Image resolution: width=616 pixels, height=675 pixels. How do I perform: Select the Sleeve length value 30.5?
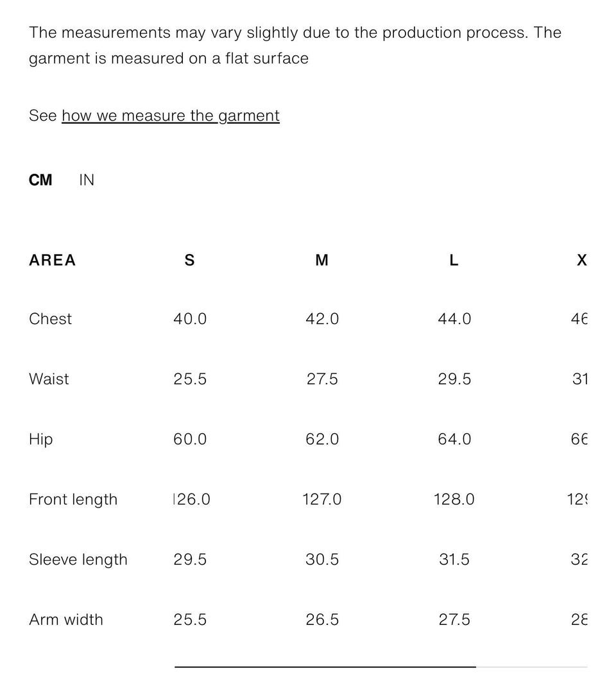point(322,560)
